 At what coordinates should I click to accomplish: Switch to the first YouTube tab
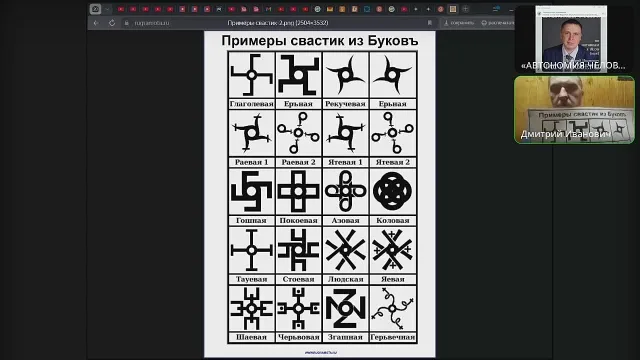(x=121, y=9)
